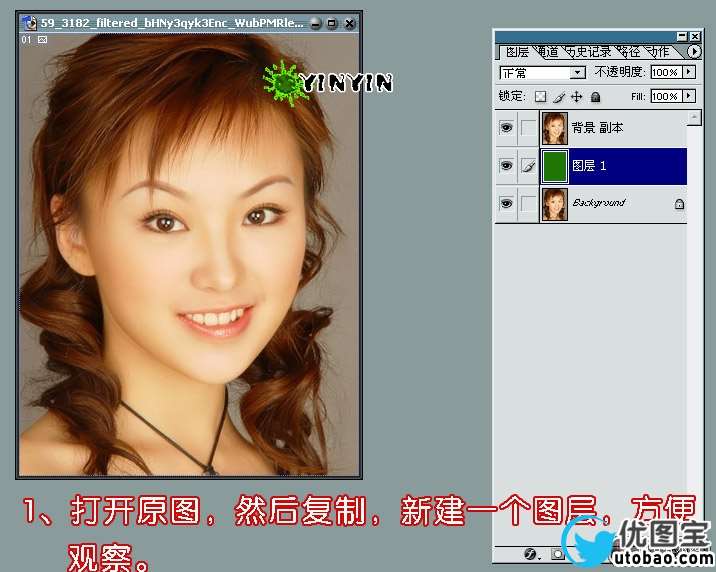Maximize the document window

click(x=332, y=23)
